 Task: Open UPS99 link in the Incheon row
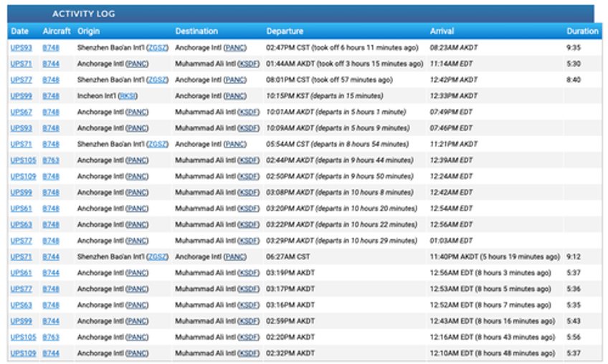point(21,96)
